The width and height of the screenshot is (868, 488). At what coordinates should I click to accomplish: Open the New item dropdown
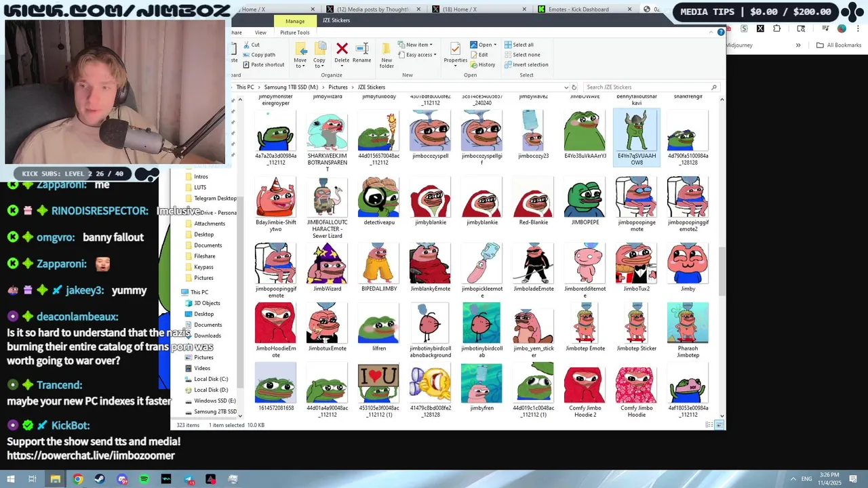pos(416,45)
